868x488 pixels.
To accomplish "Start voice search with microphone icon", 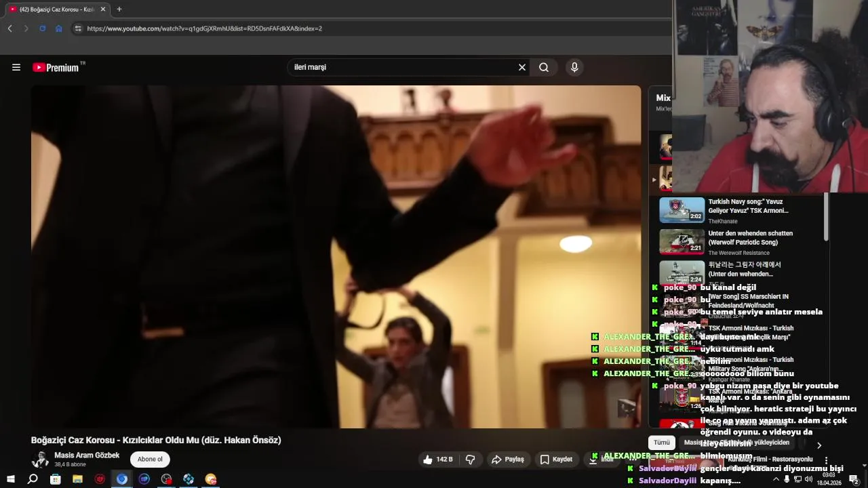I will coord(574,67).
